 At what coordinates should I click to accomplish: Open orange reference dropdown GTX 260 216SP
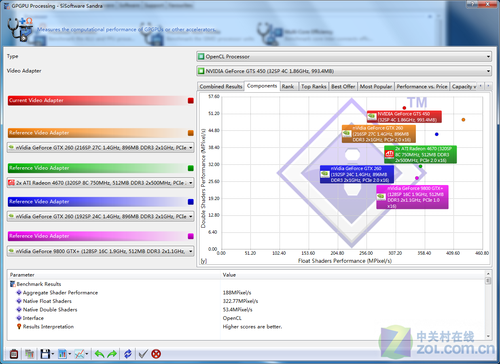click(x=100, y=147)
